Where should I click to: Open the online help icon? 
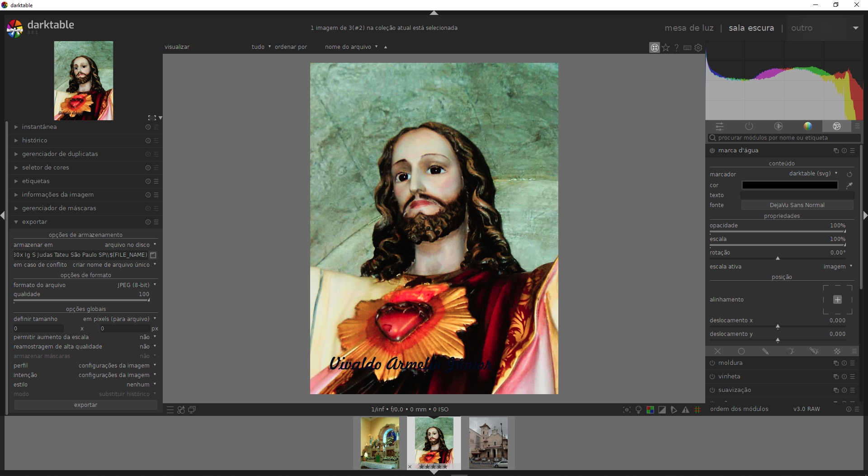click(x=676, y=47)
